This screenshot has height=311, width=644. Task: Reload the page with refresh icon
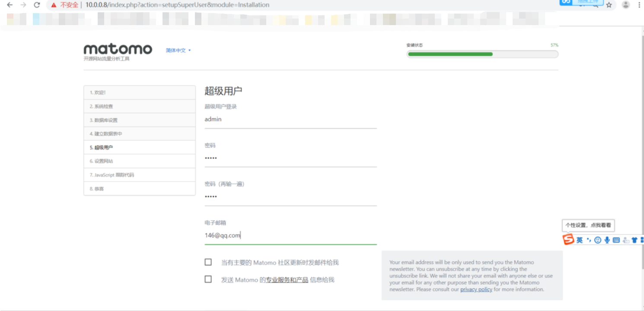click(x=37, y=5)
